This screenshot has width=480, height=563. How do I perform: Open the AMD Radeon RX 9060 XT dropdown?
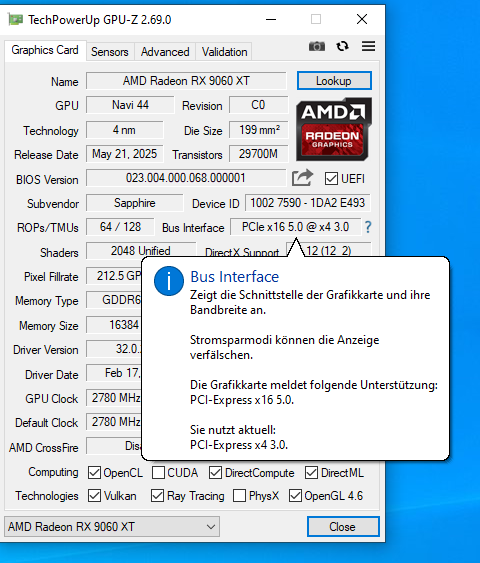coord(112,527)
